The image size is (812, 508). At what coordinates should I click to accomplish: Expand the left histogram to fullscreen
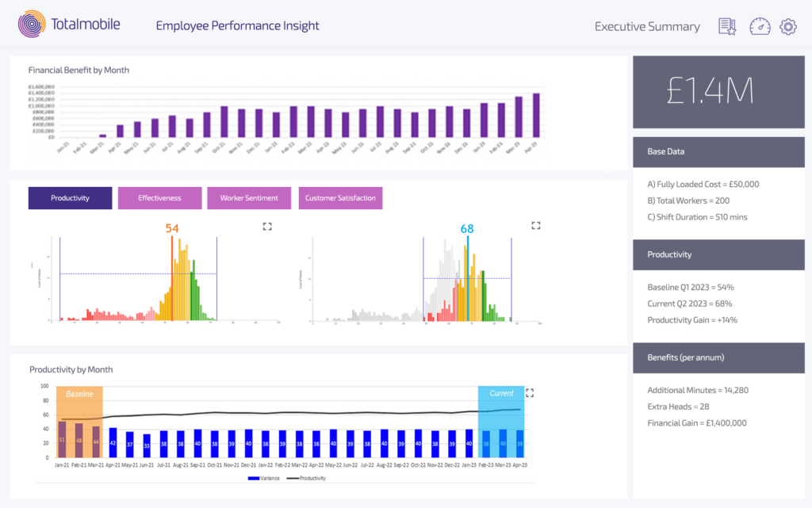tap(267, 226)
